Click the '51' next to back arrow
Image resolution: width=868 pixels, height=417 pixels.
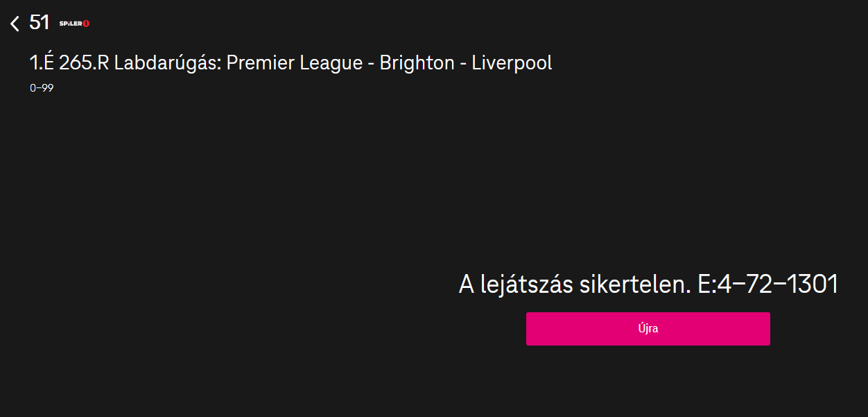[x=39, y=23]
